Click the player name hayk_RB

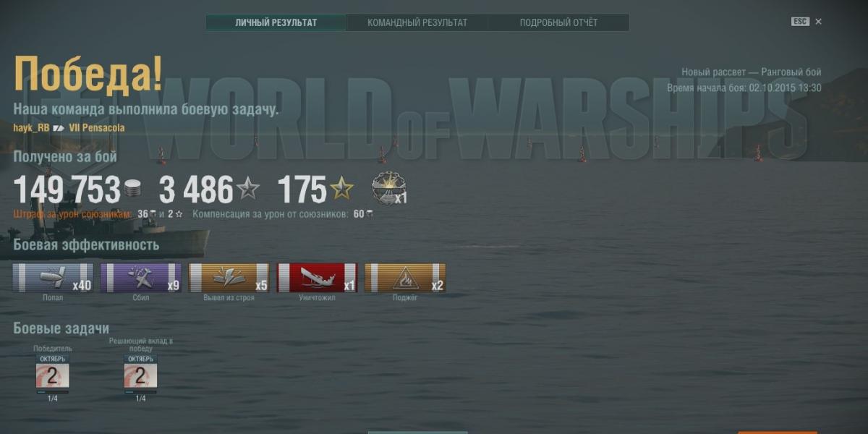[x=31, y=128]
